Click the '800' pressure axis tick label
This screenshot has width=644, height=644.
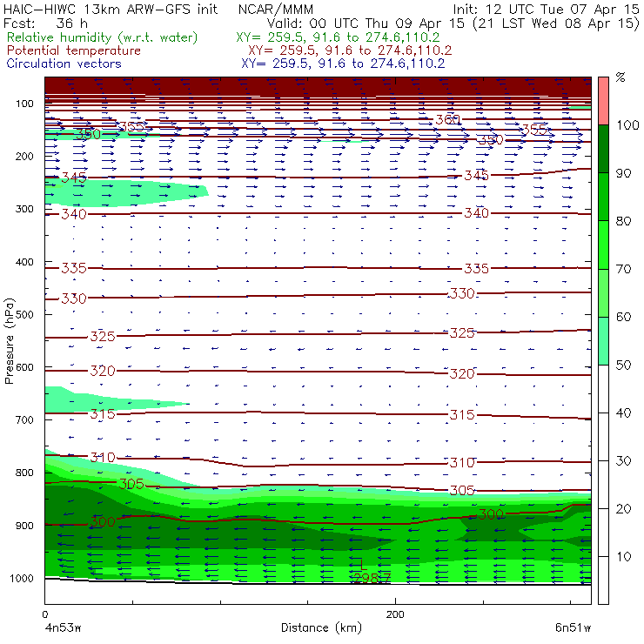[24, 473]
